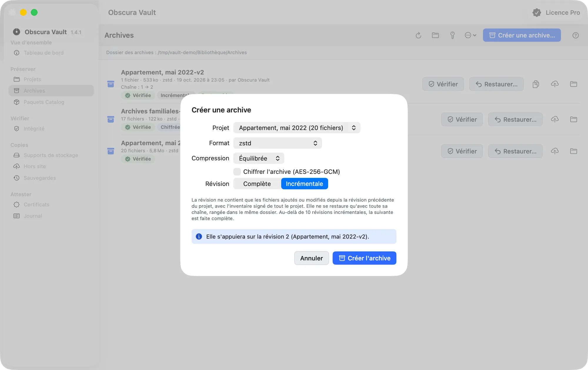Screen dimensions: 588x370
Task: Reveal folder icon for the 20 fichiers archive
Action: pos(574,151)
